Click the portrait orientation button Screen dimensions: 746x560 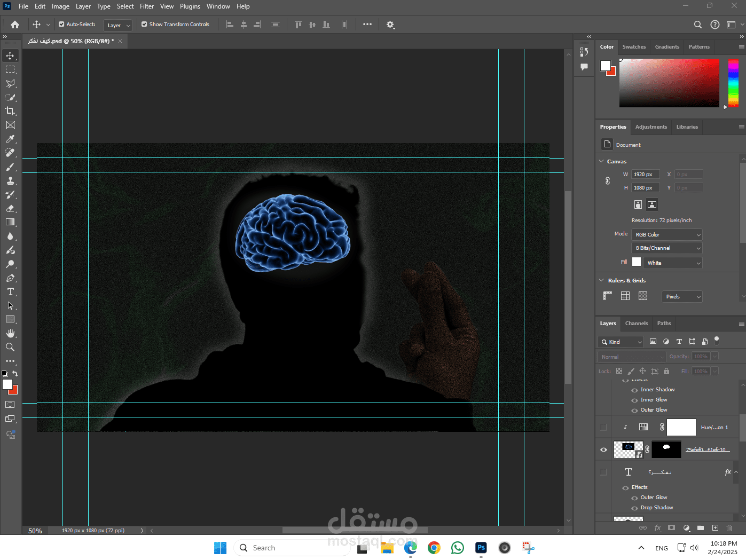[638, 204]
